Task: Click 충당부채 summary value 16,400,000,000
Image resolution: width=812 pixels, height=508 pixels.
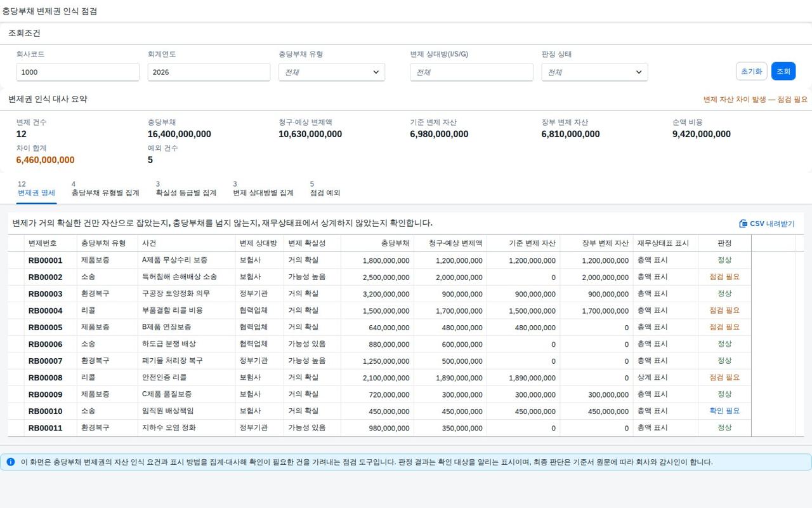Action: click(180, 134)
